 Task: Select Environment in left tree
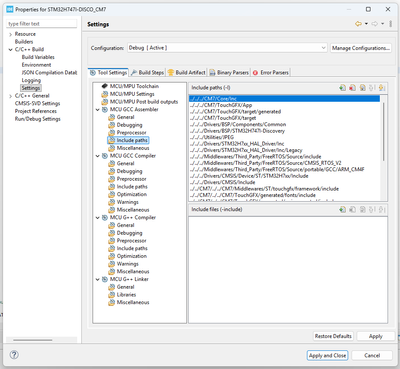click(36, 65)
